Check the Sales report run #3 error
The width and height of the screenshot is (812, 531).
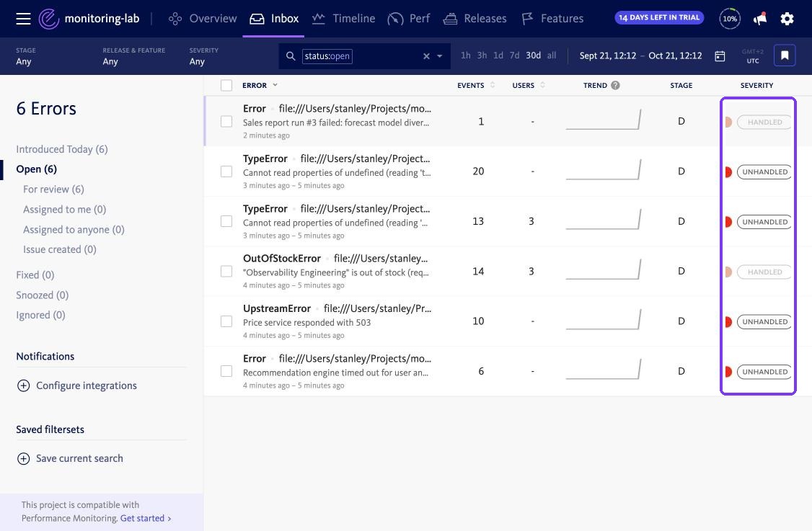tap(226, 122)
